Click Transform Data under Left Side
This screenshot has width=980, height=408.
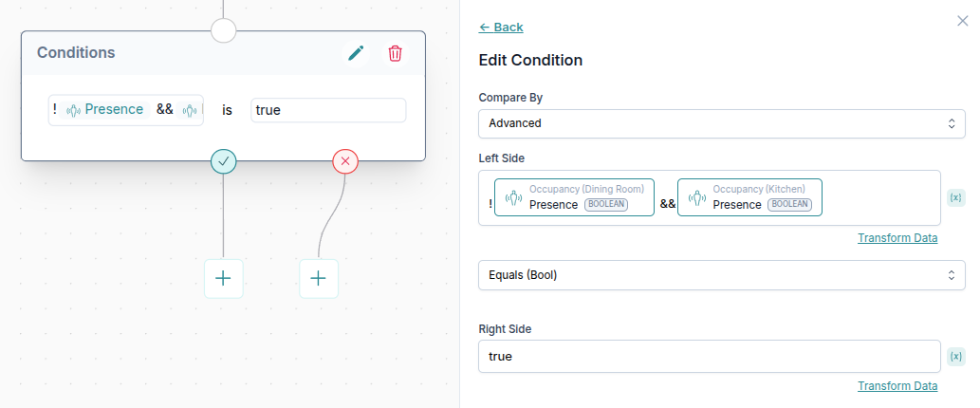tap(897, 237)
